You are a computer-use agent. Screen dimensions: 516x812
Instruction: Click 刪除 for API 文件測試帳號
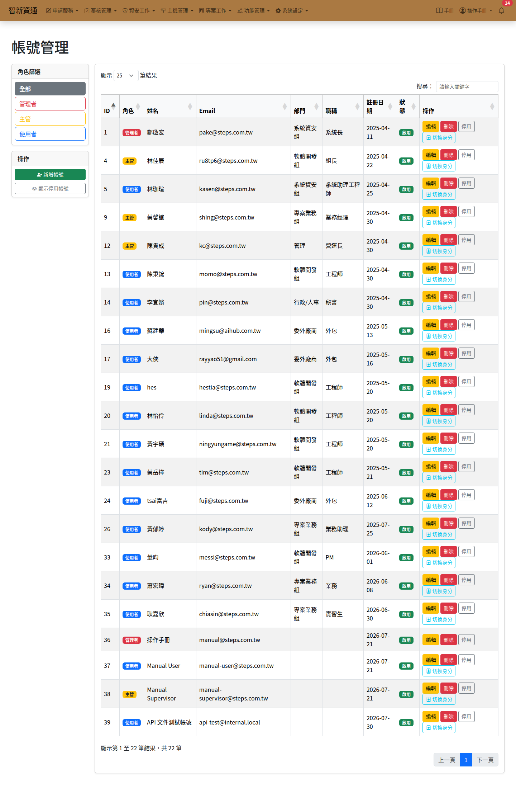449,717
